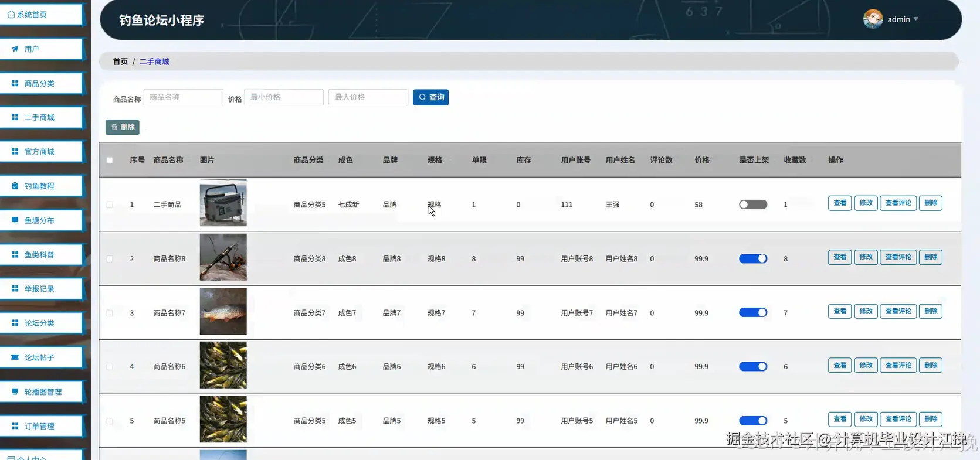
Task: Click the 价格 column header
Action: (702, 160)
